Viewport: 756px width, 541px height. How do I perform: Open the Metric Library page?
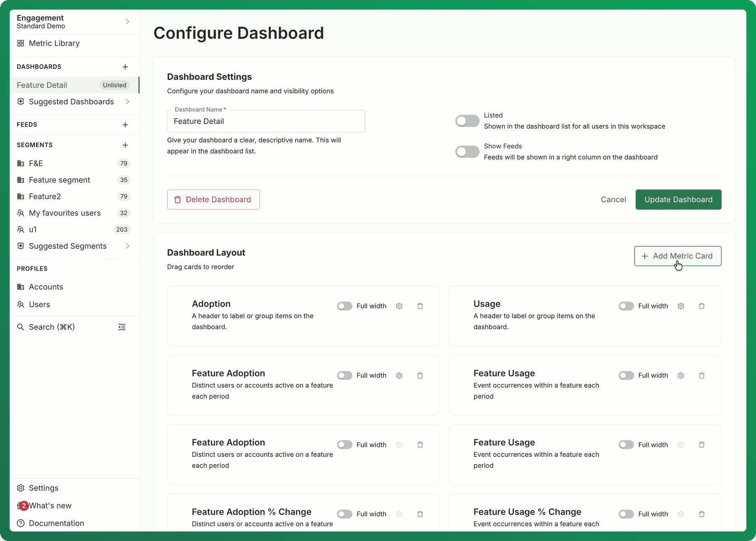[74, 43]
